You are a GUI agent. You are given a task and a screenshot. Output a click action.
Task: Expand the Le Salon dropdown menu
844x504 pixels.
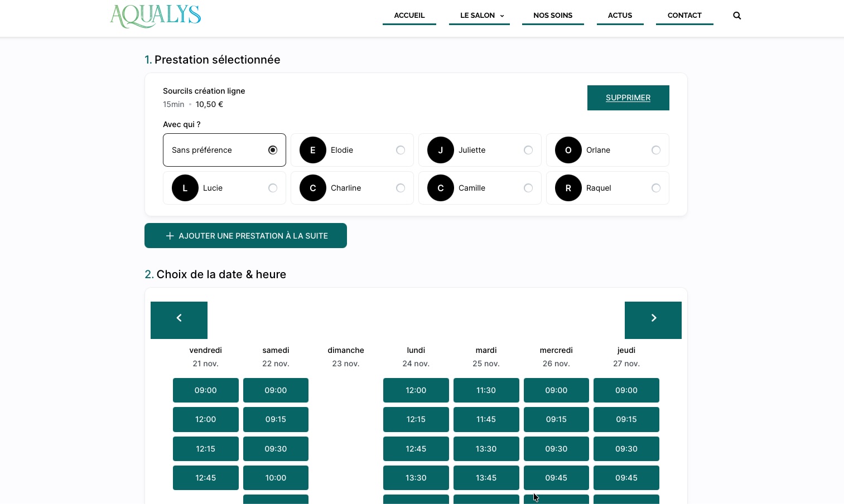tap(481, 16)
